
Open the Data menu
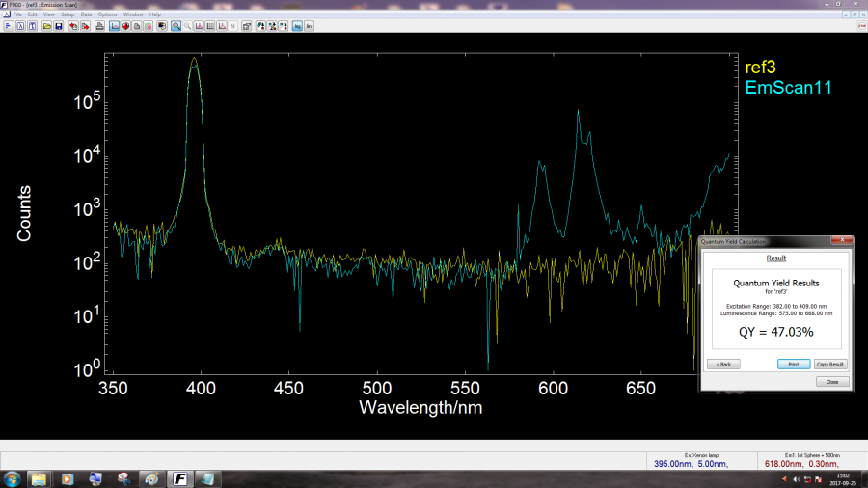[87, 14]
